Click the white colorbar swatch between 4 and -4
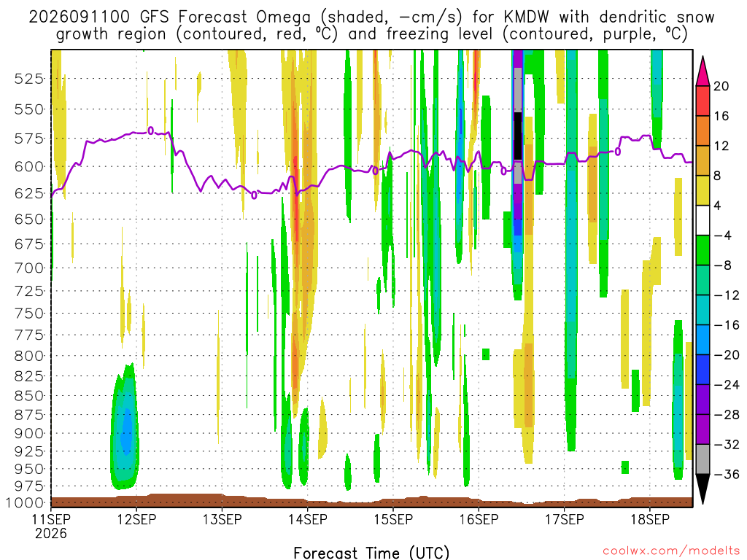 pyautogui.click(x=703, y=220)
